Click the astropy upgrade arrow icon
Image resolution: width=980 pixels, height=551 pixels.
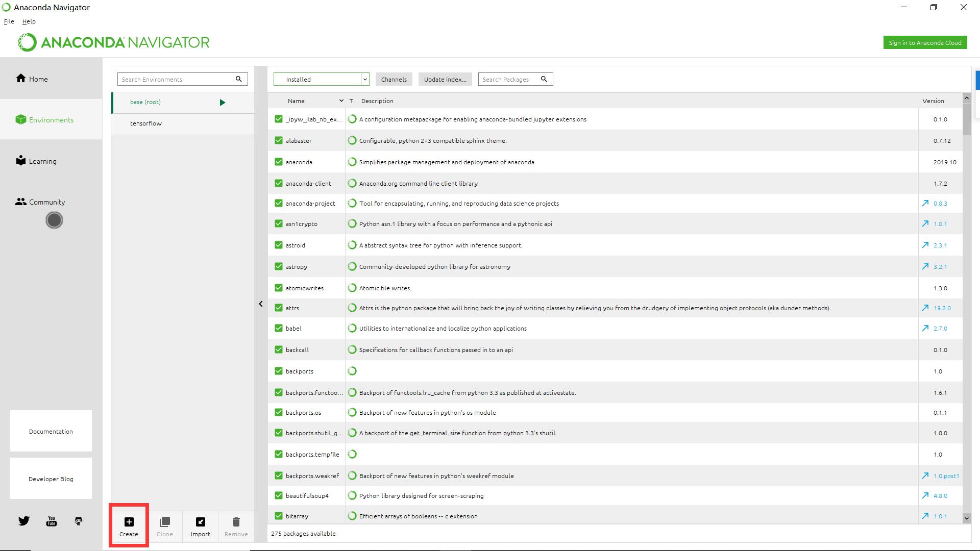click(x=925, y=267)
